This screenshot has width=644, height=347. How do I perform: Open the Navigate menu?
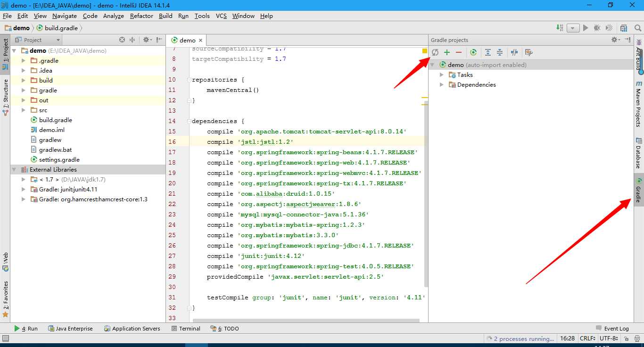coord(65,16)
